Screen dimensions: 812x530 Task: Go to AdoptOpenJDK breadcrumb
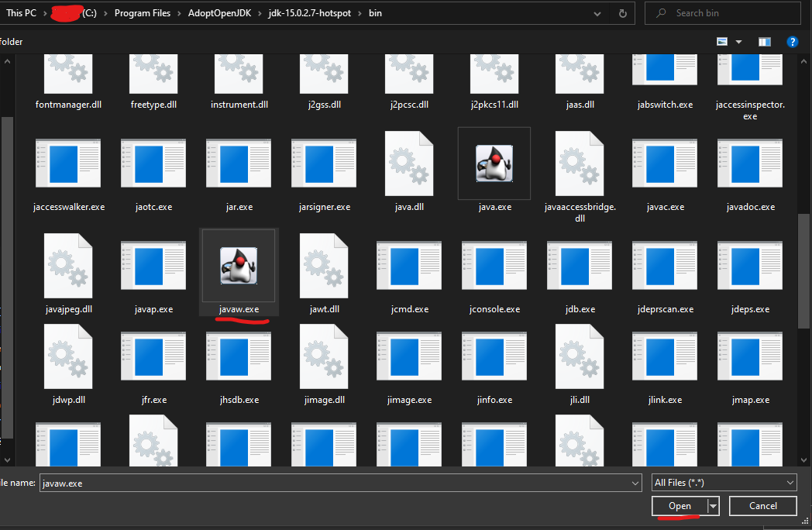point(219,13)
